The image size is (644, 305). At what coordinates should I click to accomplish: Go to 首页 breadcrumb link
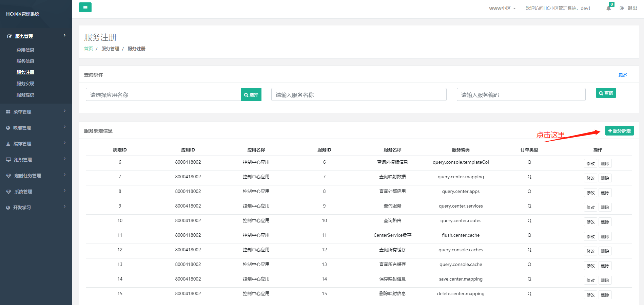(x=89, y=49)
